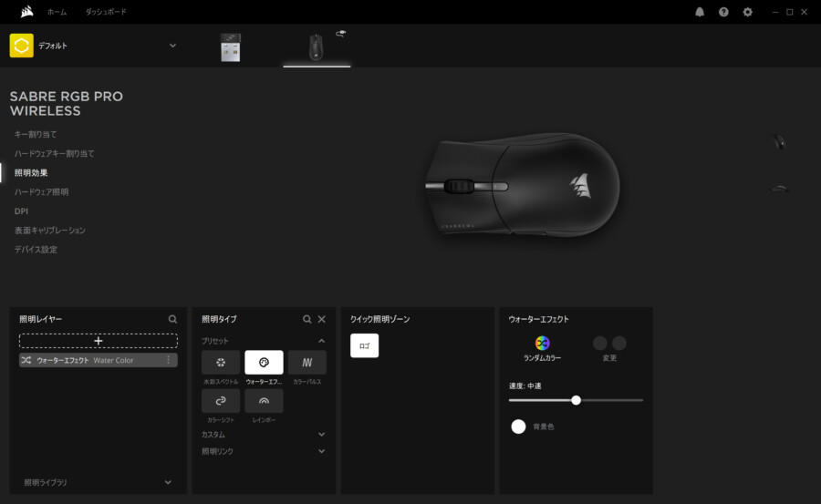The height and width of the screenshot is (504, 821).
Task: Select ランダムカラー color mode
Action: (x=542, y=344)
